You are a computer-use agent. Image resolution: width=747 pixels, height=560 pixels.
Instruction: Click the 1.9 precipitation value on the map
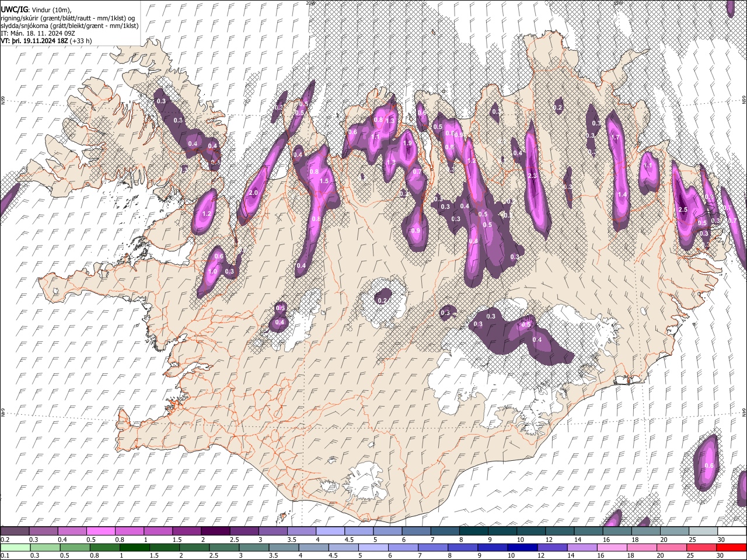coord(407,143)
